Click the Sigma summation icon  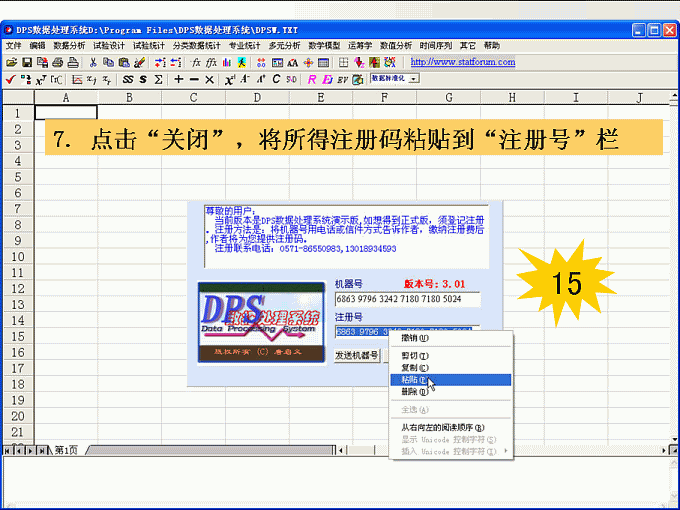(x=158, y=79)
